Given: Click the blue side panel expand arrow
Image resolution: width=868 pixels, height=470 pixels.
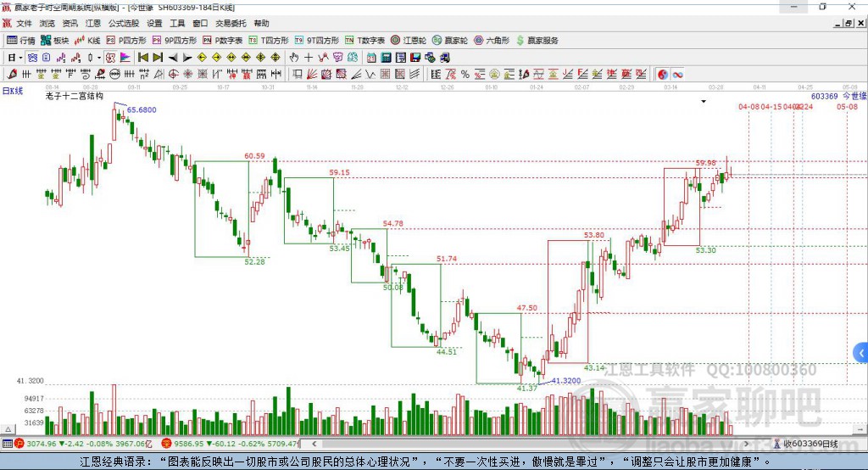Looking at the screenshot, I should click(x=861, y=353).
